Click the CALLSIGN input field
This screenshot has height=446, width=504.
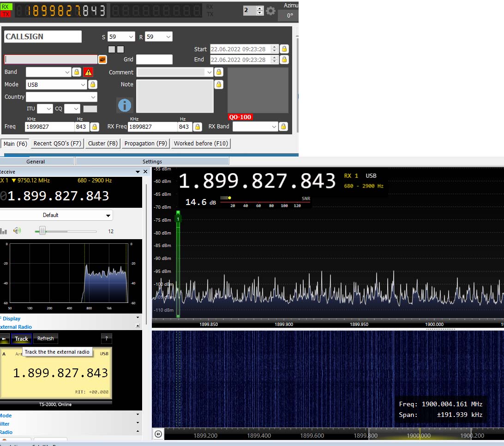pyautogui.click(x=43, y=36)
